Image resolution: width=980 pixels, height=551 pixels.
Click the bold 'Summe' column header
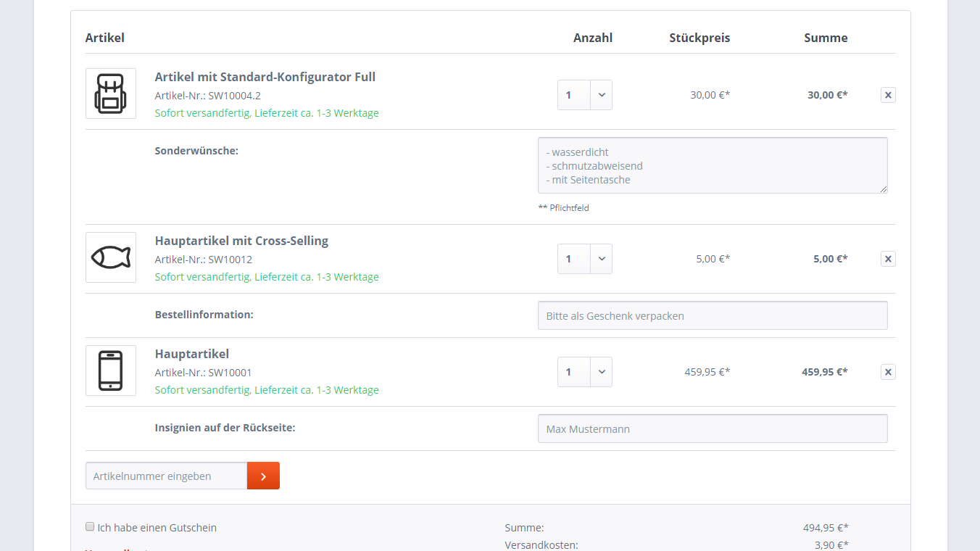[x=826, y=38]
